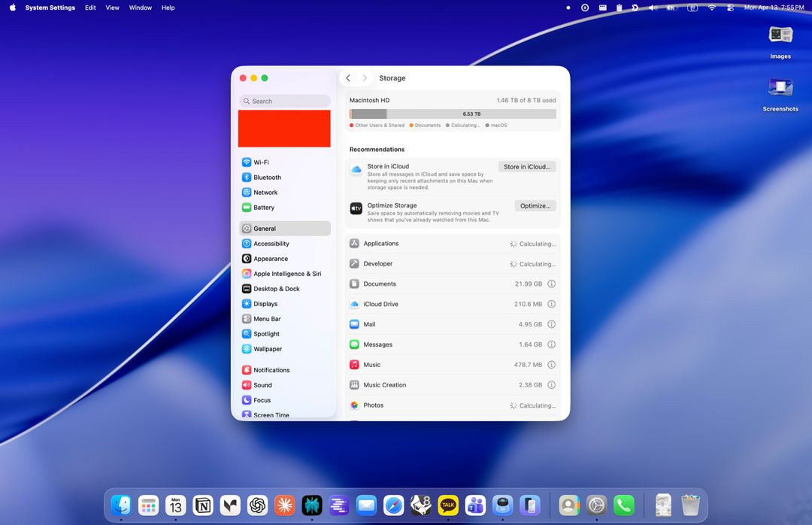Select Menu Bar in the sidebar
812x525 pixels.
[285, 319]
